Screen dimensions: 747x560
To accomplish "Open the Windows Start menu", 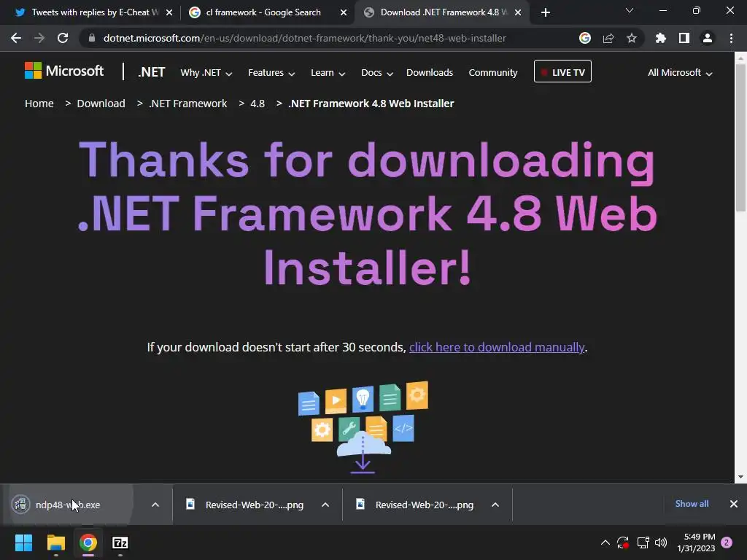I will click(x=23, y=542).
